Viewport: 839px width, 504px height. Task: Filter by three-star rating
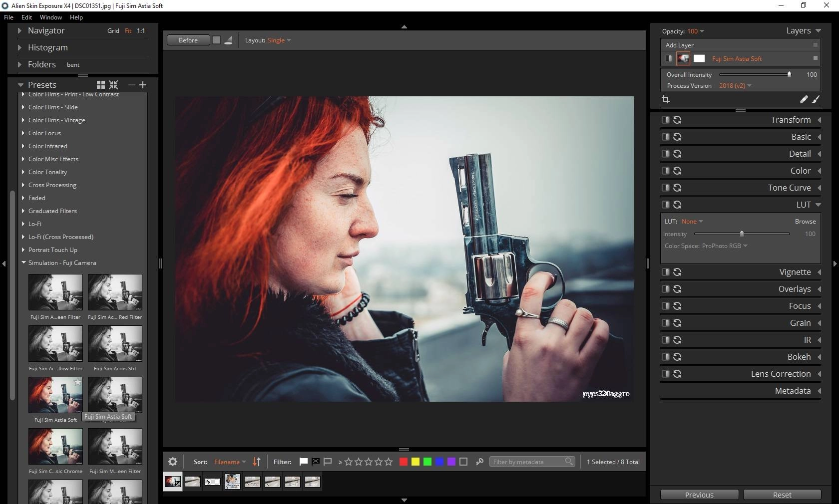(369, 462)
